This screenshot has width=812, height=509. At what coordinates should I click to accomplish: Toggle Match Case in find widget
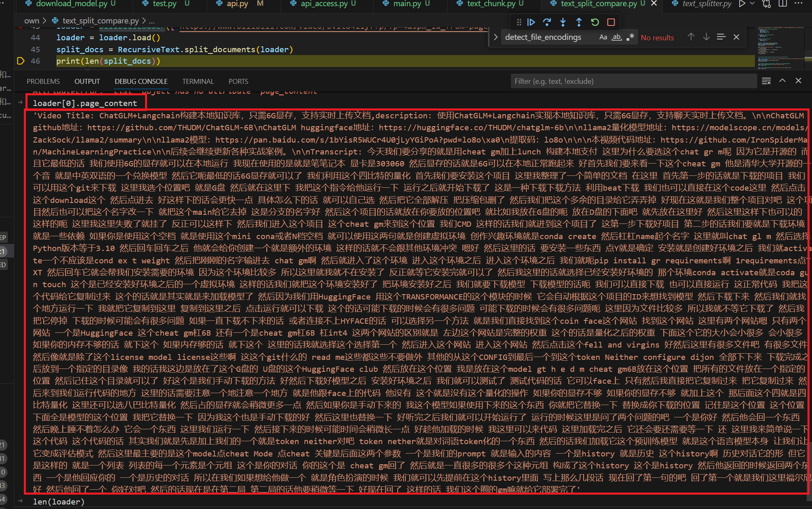[x=603, y=37]
